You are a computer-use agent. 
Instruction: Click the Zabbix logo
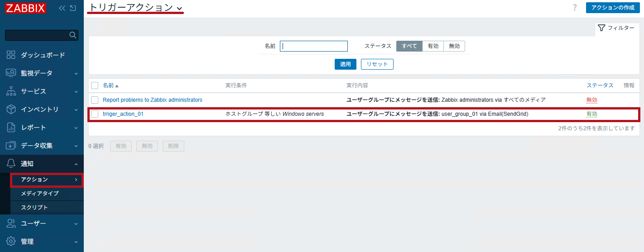click(25, 8)
